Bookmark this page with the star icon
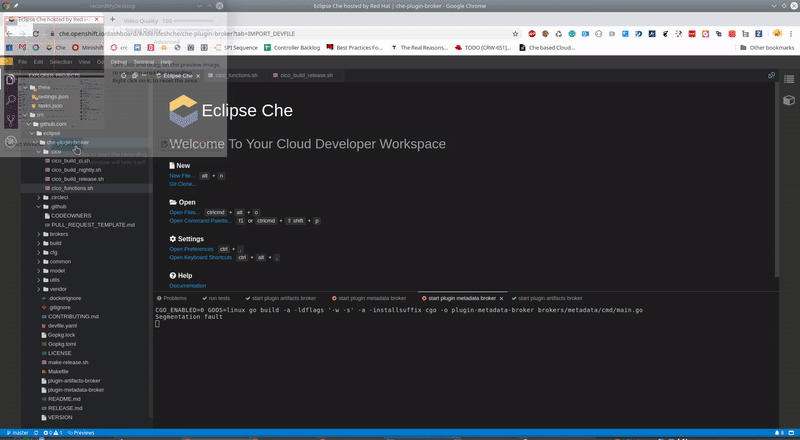Screen dimensions: 800x440 [515, 34]
